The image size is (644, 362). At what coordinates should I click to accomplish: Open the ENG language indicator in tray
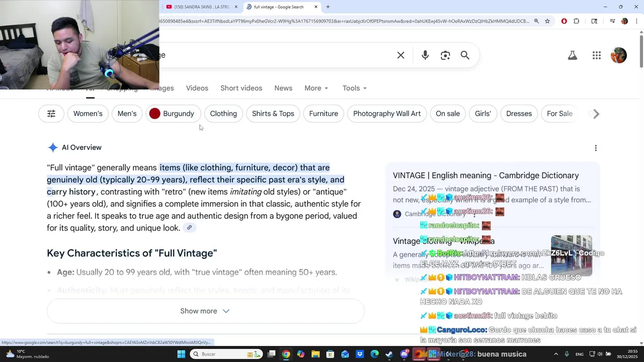click(580, 354)
